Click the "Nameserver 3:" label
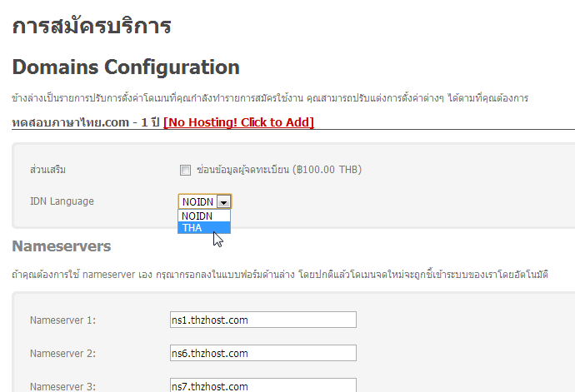Screen dimensions: 575x392 coord(62,386)
